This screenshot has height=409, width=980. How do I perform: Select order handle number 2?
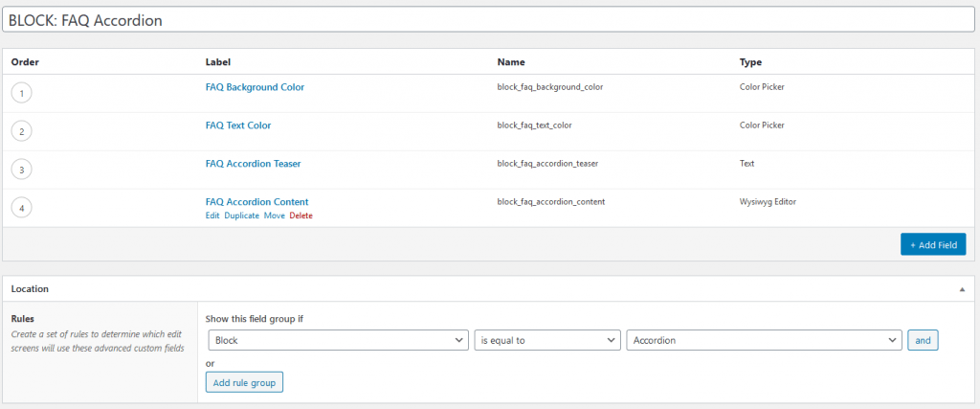21,131
